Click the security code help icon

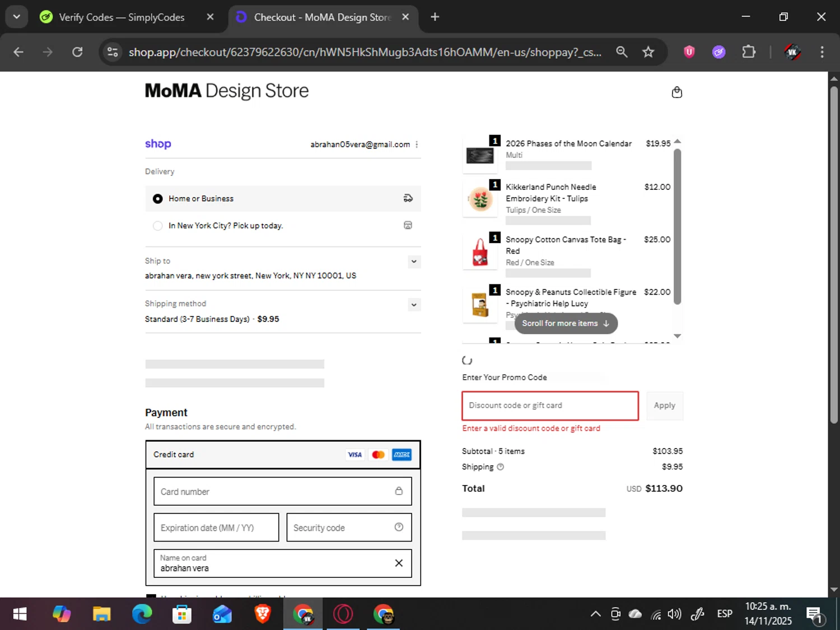[399, 527]
